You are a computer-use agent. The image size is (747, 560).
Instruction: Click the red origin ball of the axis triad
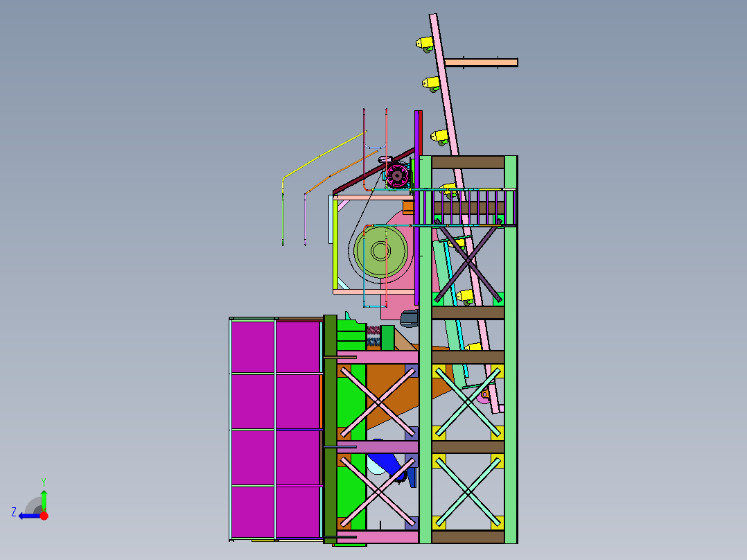[x=44, y=516]
